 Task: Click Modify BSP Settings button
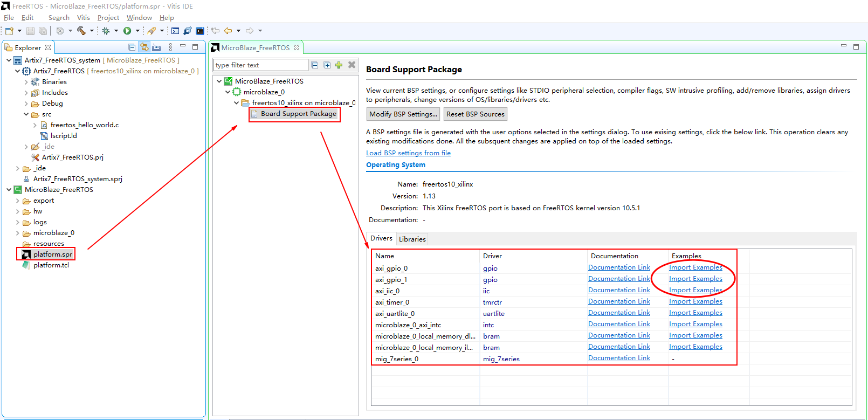click(403, 114)
